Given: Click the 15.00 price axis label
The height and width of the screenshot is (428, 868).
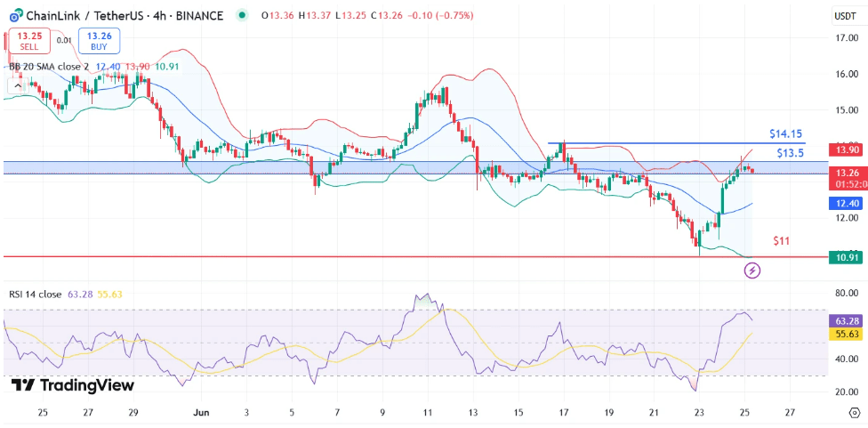Looking at the screenshot, I should tap(847, 110).
